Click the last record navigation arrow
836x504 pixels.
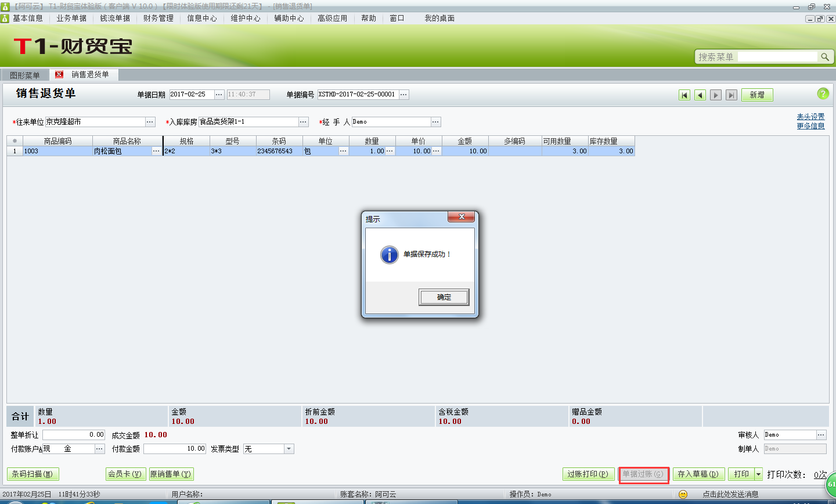(x=731, y=95)
